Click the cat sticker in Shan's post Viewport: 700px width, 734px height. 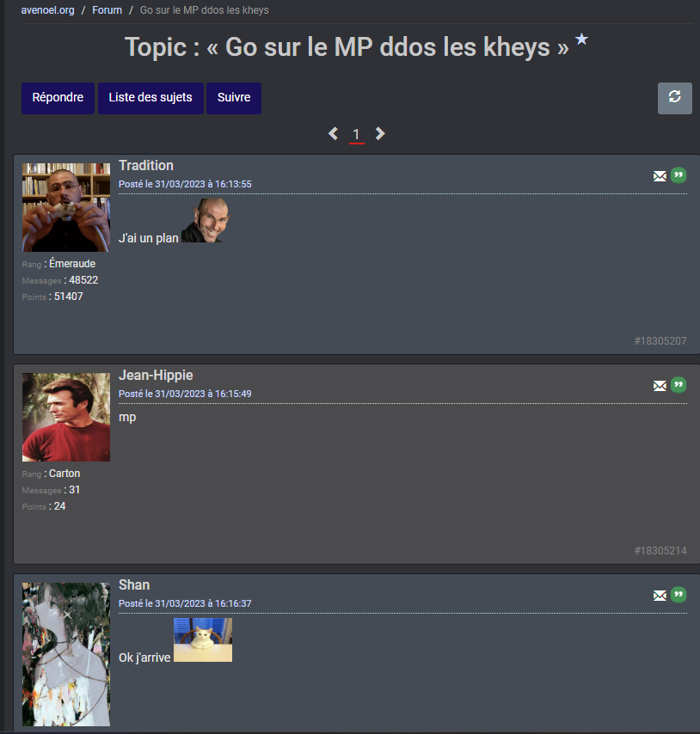click(203, 639)
